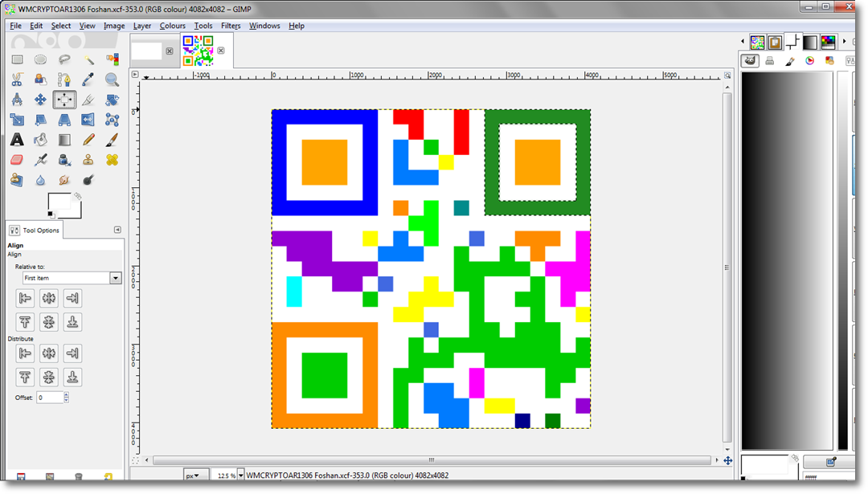
Task: Swap foreground and background colours arrow
Action: [x=77, y=196]
